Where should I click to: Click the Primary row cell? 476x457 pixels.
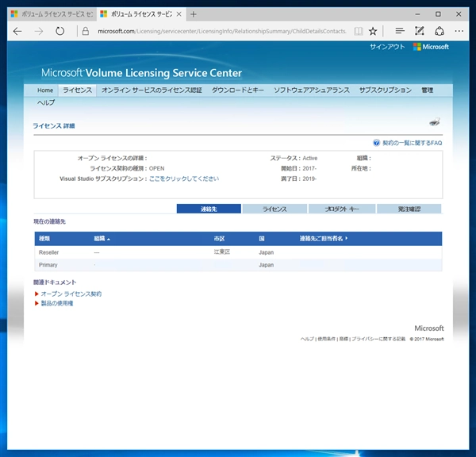click(48, 265)
